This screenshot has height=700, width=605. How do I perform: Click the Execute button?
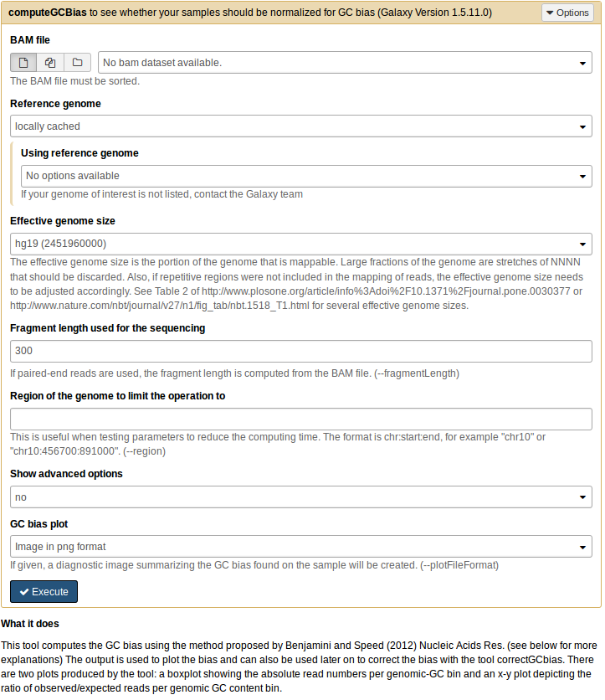(44, 592)
